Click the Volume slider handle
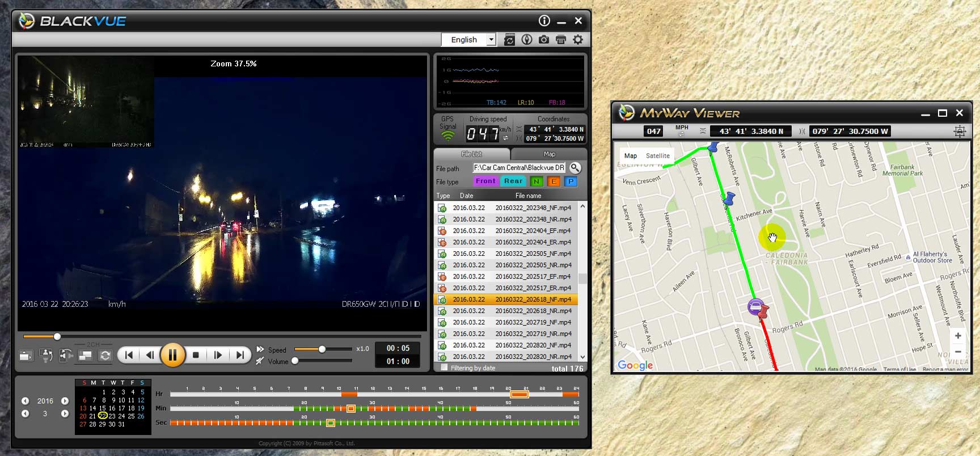The height and width of the screenshot is (456, 980). [295, 361]
